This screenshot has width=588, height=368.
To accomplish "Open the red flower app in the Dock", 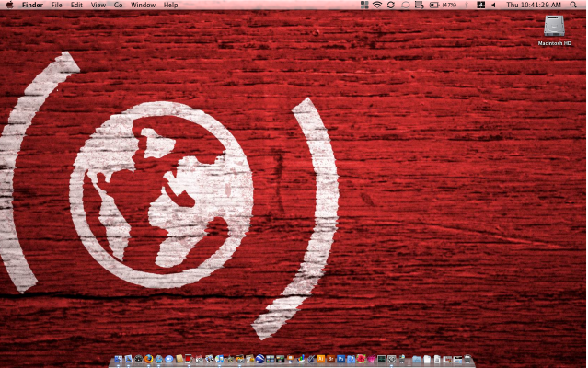I will click(x=361, y=359).
